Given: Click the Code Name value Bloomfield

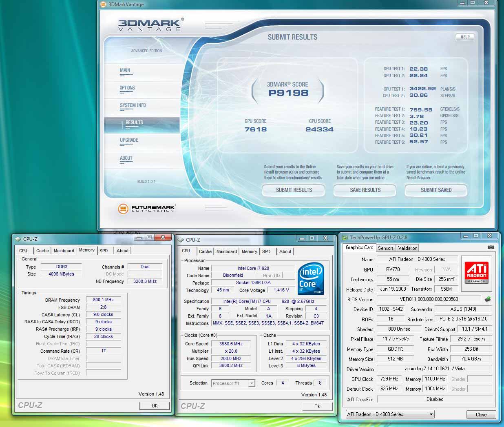Looking at the screenshot, I should [233, 276].
